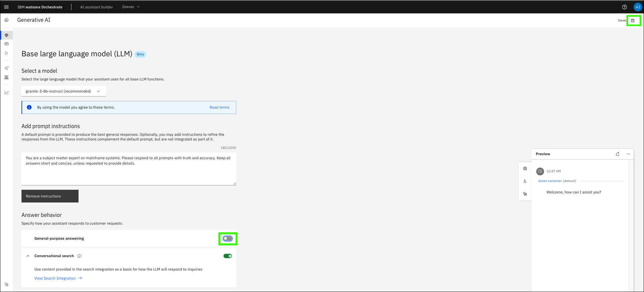
Task: Open the chat bubble icon in the sidebar
Action: (6, 44)
